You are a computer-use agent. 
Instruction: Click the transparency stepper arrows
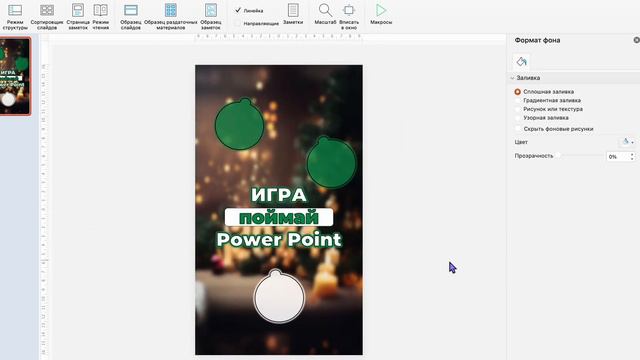point(632,156)
